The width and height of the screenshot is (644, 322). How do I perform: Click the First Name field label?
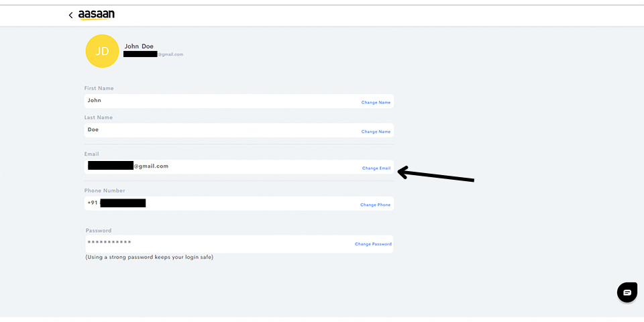point(99,89)
